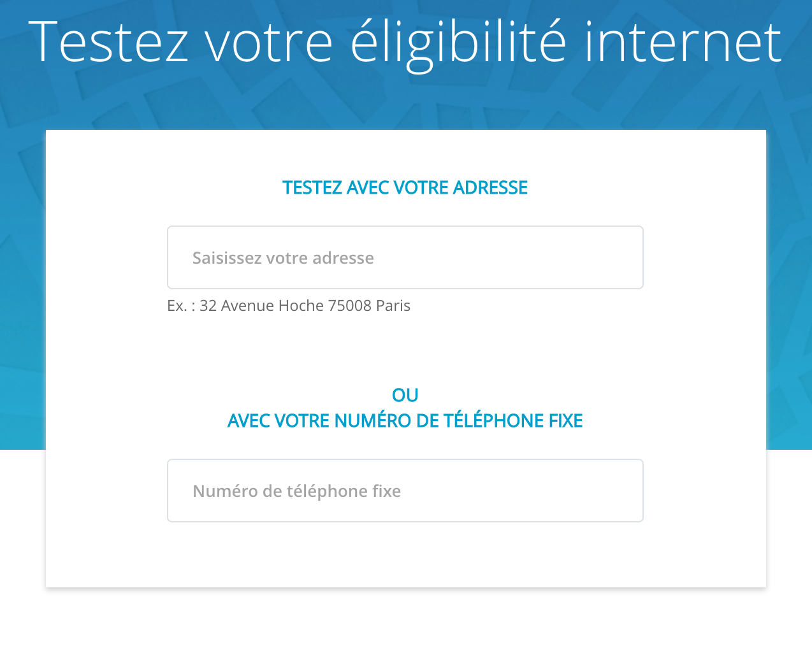Click the white form card's empty margin
Viewport: 812px width, 646px height.
(x=102, y=357)
